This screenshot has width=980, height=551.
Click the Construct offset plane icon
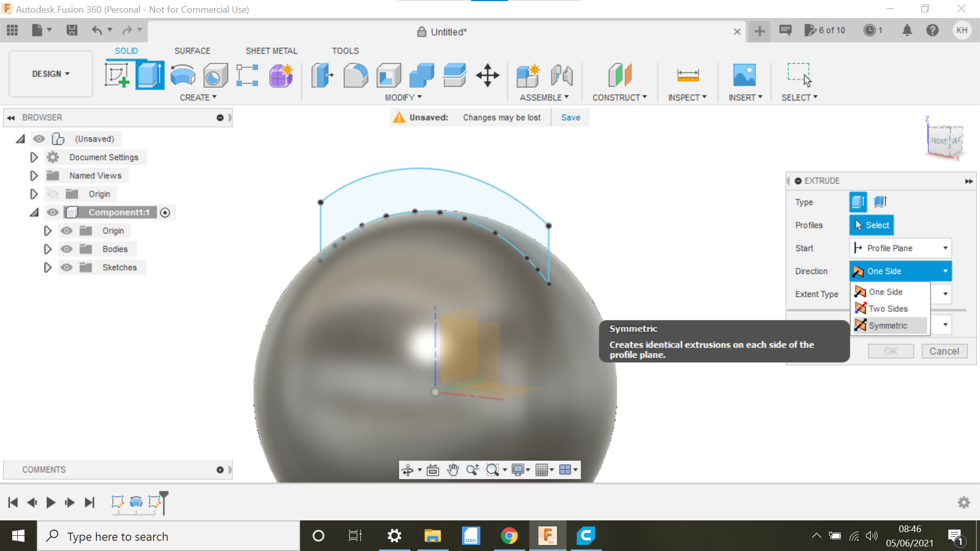point(619,75)
